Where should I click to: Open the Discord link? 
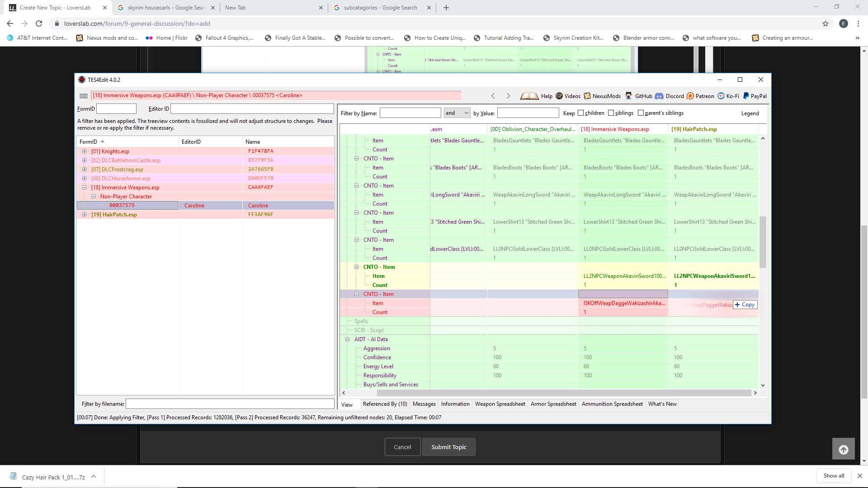[670, 96]
